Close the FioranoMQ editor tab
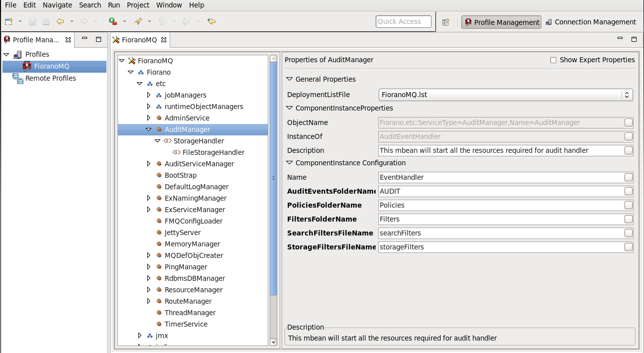 click(164, 39)
